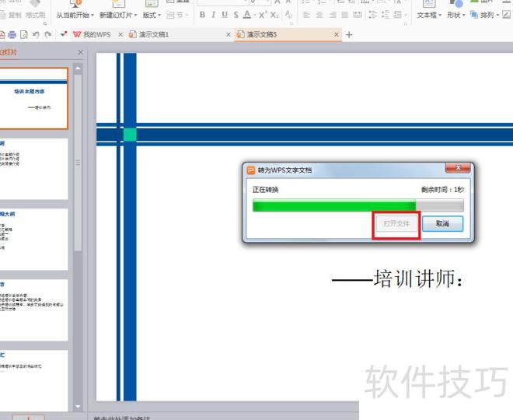Center align the text
513x420 pixels.
[x=319, y=15]
